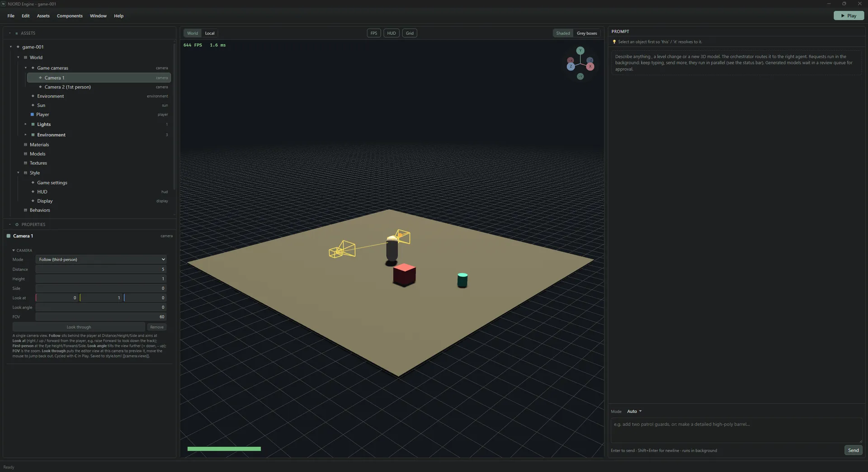The image size is (868, 472).
Task: Click the list icon beside Materials
Action: (x=25, y=145)
